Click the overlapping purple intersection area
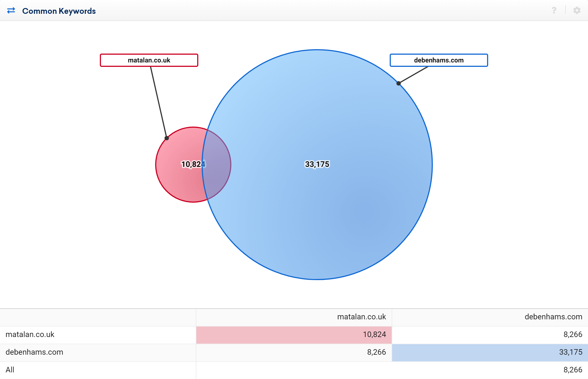Screen dimensions: 588x379 coord(217,165)
